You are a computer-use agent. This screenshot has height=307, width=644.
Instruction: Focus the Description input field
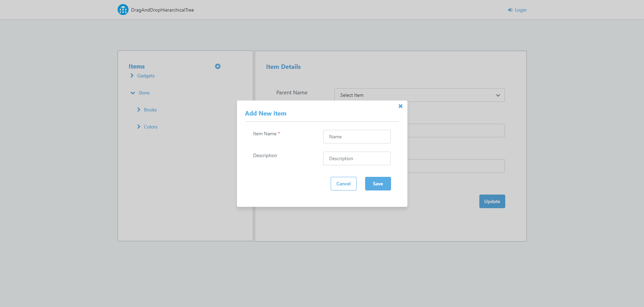pyautogui.click(x=357, y=158)
